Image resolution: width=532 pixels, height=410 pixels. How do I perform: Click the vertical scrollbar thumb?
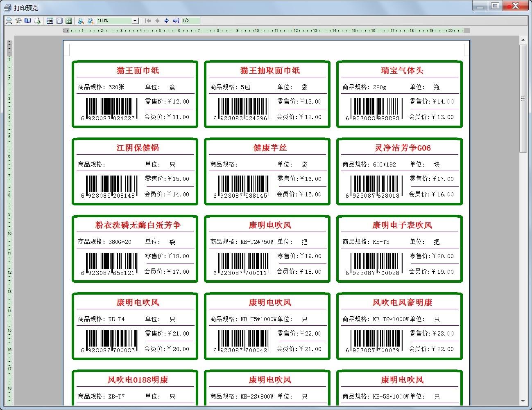(523, 98)
